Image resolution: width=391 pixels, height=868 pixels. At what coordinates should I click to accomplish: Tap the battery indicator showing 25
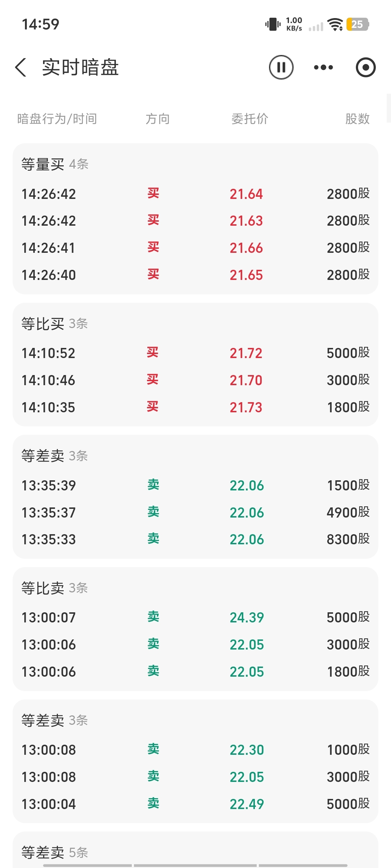(x=357, y=25)
